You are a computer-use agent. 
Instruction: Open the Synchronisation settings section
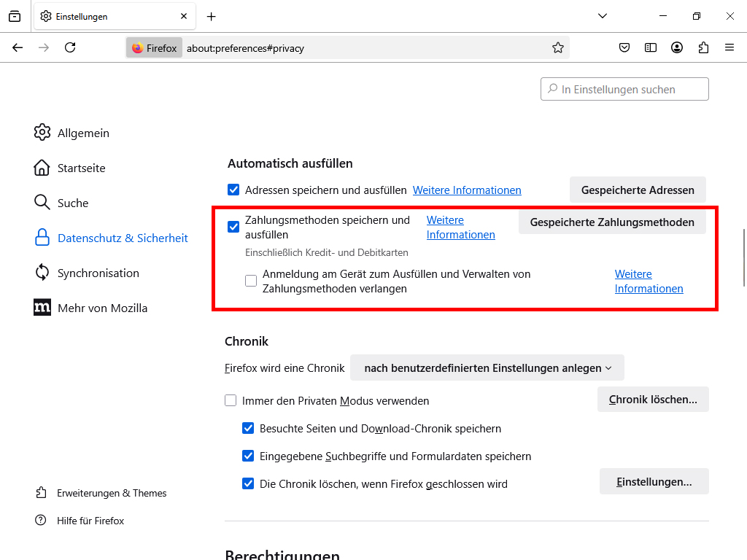pos(98,273)
